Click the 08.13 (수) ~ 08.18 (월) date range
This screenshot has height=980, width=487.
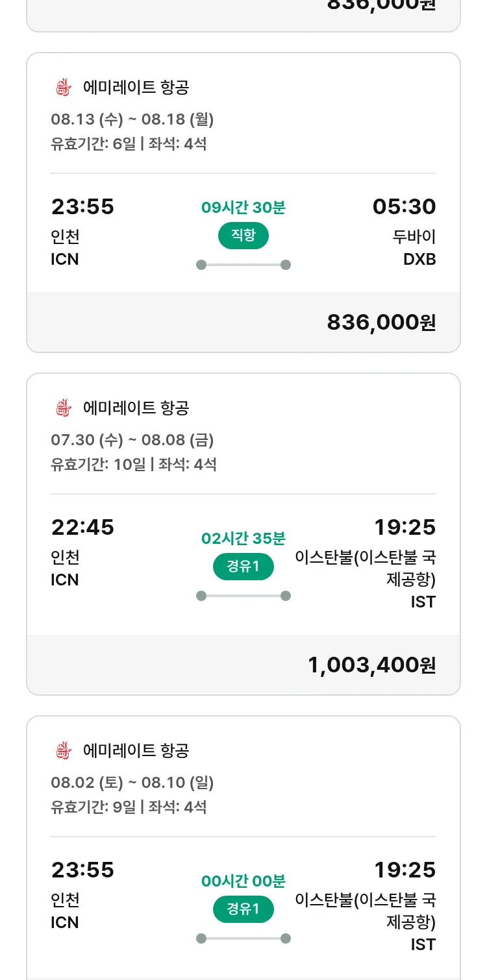[x=132, y=119]
